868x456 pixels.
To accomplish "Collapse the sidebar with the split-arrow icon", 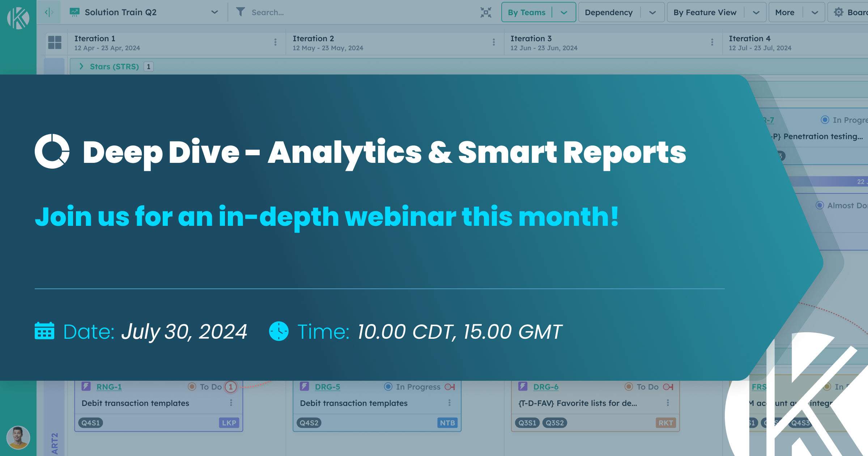I will point(49,12).
